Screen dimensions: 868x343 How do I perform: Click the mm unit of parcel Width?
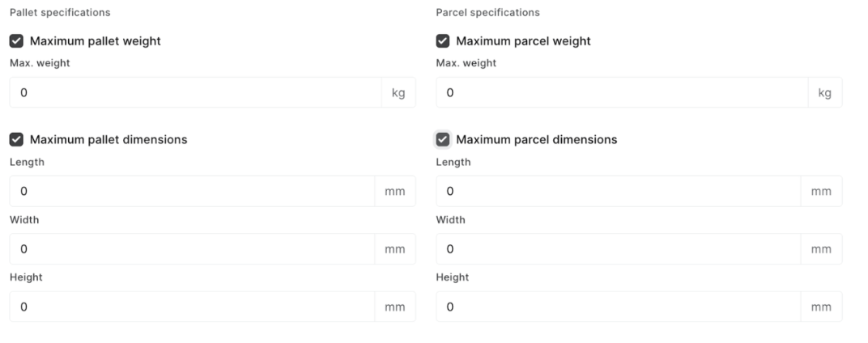pyautogui.click(x=821, y=249)
